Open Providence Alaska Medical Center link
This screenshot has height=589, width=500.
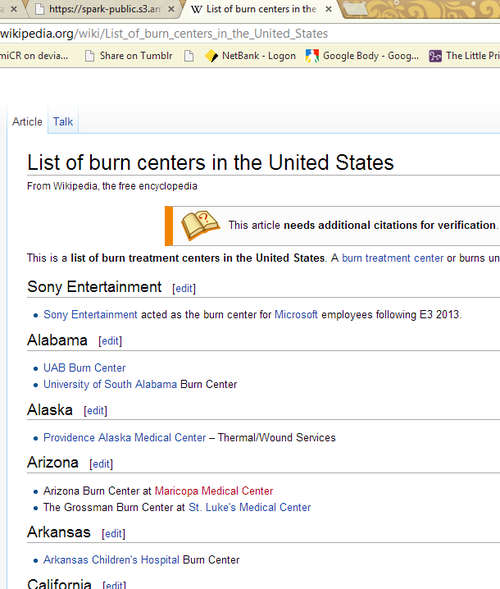(124, 438)
